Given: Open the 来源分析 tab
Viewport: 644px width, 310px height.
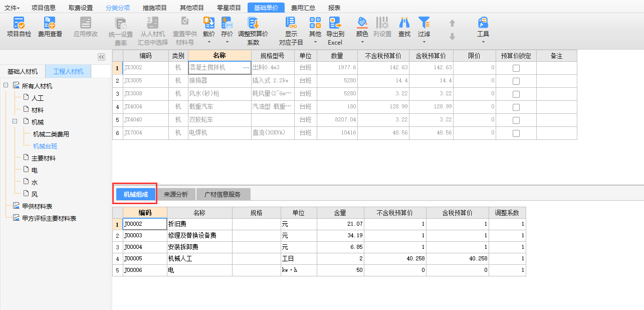Looking at the screenshot, I should [176, 195].
